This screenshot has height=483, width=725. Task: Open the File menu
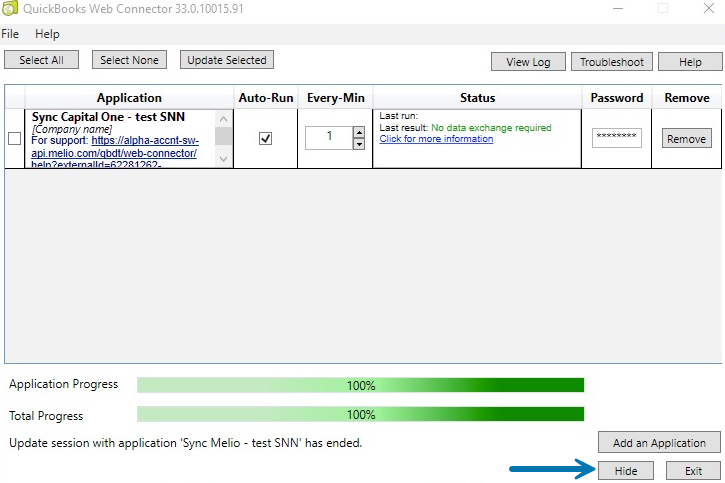10,34
